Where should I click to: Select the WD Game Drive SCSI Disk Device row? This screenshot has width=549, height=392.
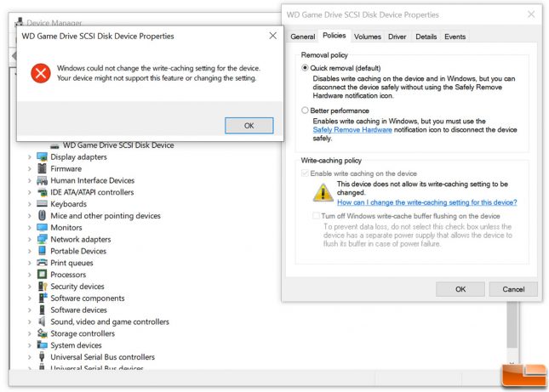click(x=112, y=145)
